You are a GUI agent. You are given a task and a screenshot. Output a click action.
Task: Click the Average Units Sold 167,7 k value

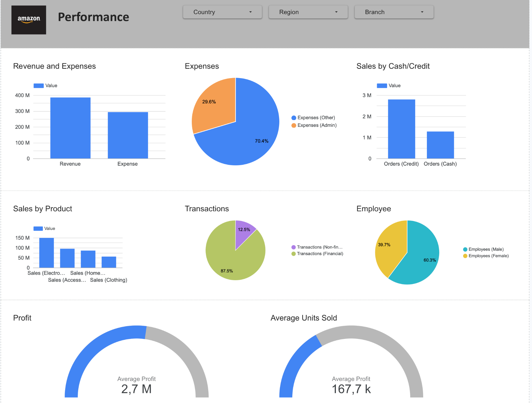(x=351, y=389)
